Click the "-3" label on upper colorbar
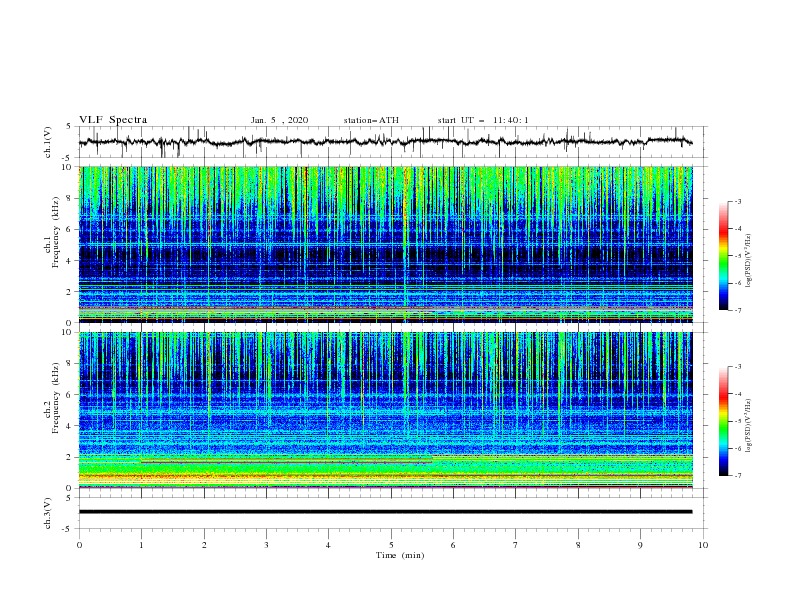The image size is (792, 612). tap(737, 202)
